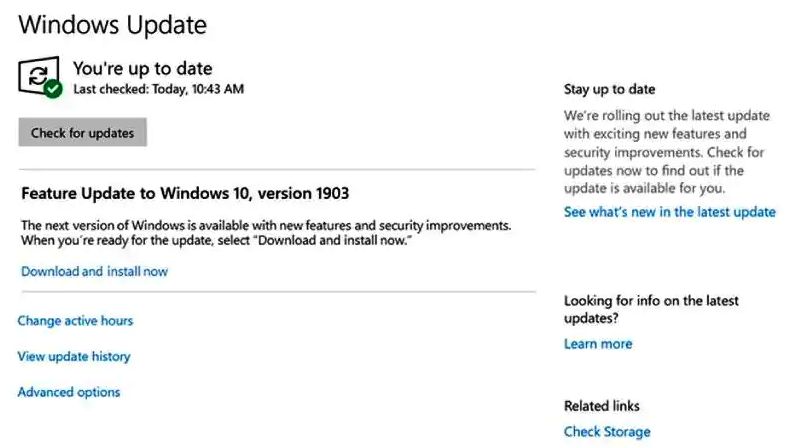
Task: Click the Feature Update version 1903 heading
Action: click(185, 193)
